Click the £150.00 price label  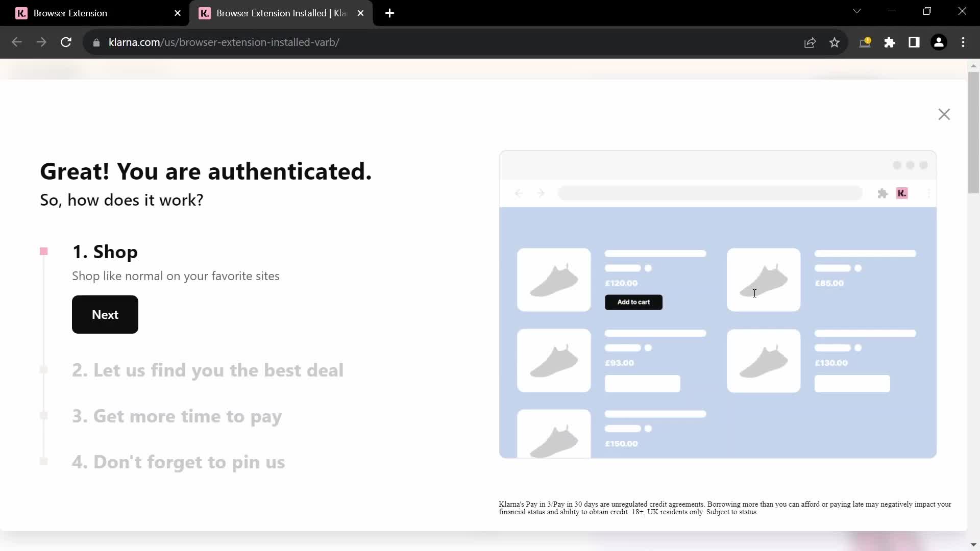[621, 444]
